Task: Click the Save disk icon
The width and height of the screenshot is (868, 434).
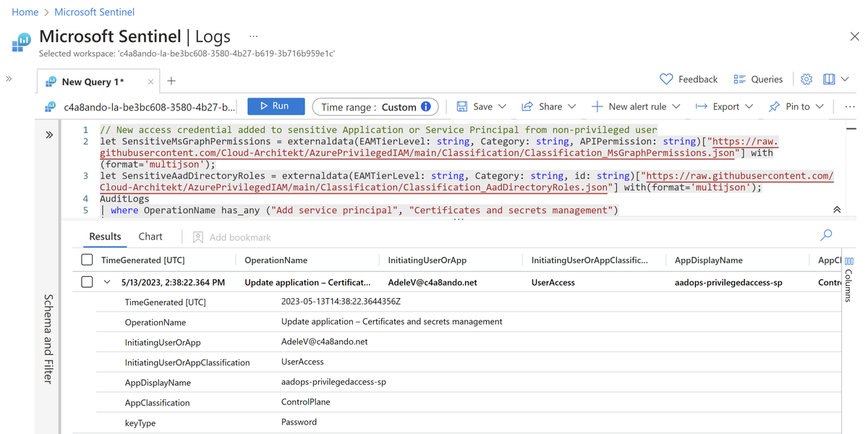Action: (x=462, y=106)
